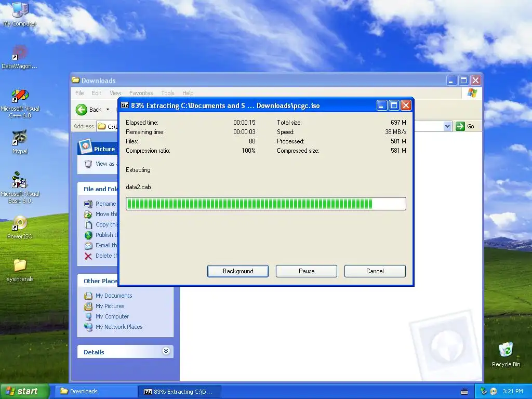The image size is (532, 399).
Task: Open Microsoft Visual C++ 6.0 shortcut
Action: 20,103
